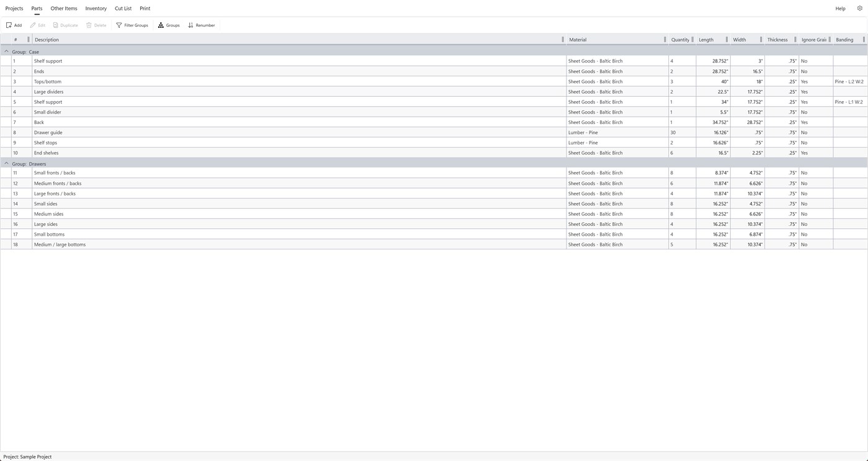The width and height of the screenshot is (868, 461).
Task: Switch to the Cut List tab
Action: [x=123, y=8]
